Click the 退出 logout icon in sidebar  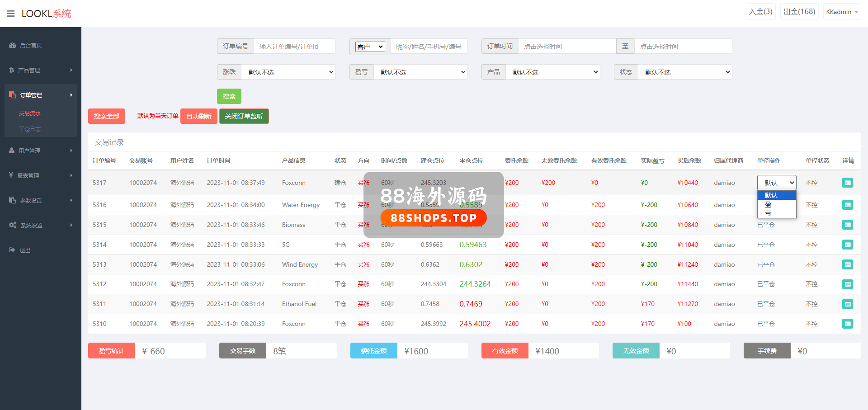pos(12,250)
